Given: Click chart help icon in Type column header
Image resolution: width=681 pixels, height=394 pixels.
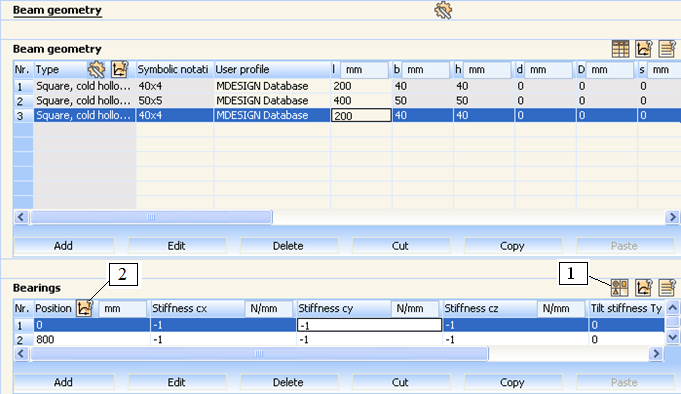Looking at the screenshot, I should coord(119,70).
